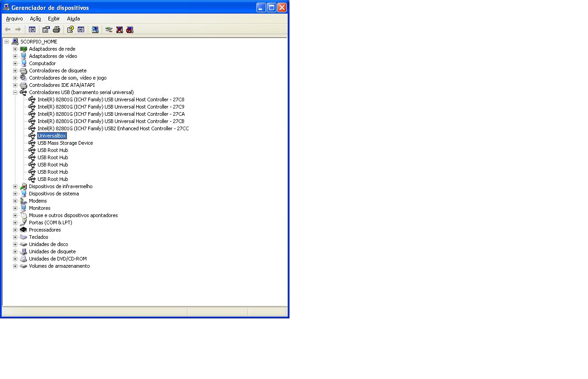
Task: Click the USB icon beside UniversalBox
Action: (x=32, y=136)
